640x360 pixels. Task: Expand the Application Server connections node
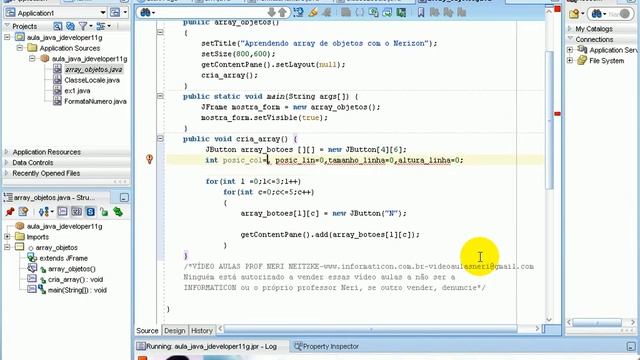[570, 50]
